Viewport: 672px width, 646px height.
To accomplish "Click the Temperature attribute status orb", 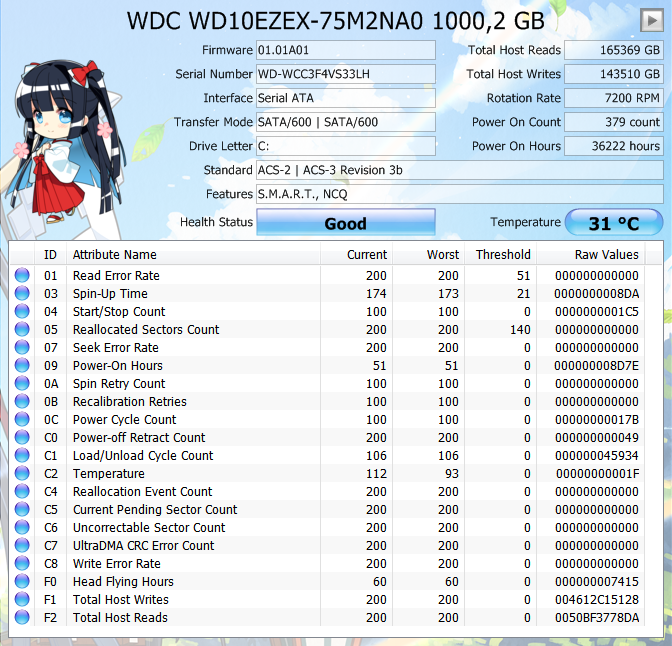I will coord(22,474).
